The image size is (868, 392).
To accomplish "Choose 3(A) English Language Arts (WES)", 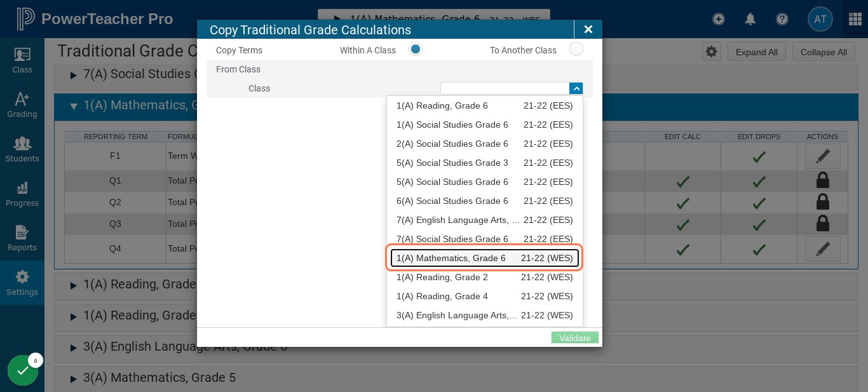I will (485, 315).
